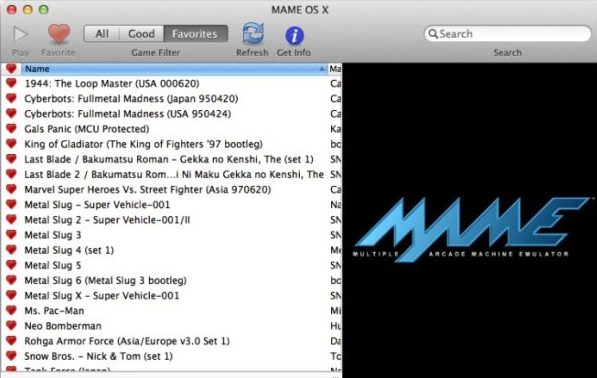
Task: Click the magnifier icon in Search field
Action: tap(433, 34)
